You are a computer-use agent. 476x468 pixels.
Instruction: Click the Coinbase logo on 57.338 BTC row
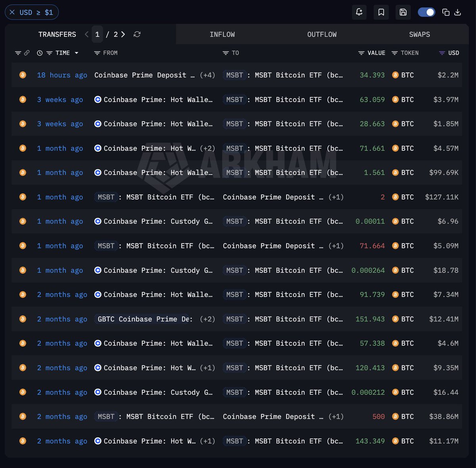coord(98,343)
